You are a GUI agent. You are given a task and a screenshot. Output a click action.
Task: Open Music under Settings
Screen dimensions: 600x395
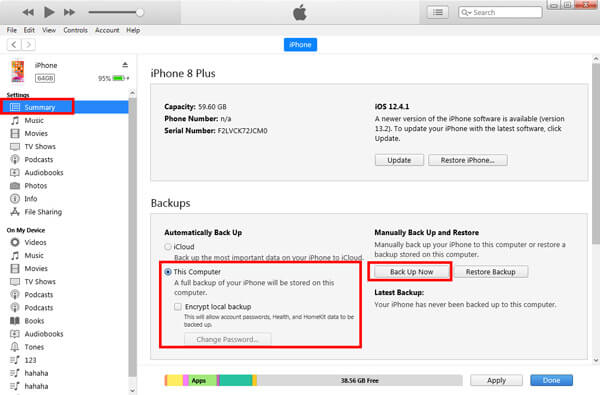[34, 121]
